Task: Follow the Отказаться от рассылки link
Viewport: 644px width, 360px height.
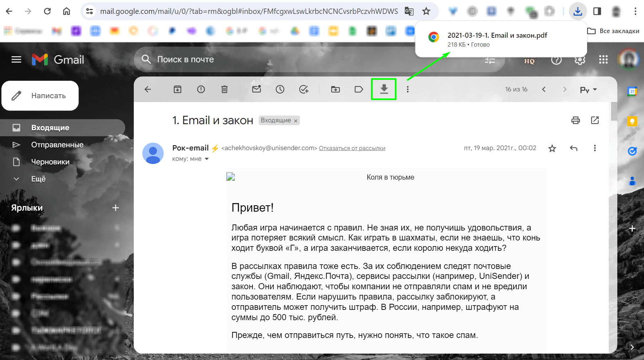Action: [x=352, y=148]
